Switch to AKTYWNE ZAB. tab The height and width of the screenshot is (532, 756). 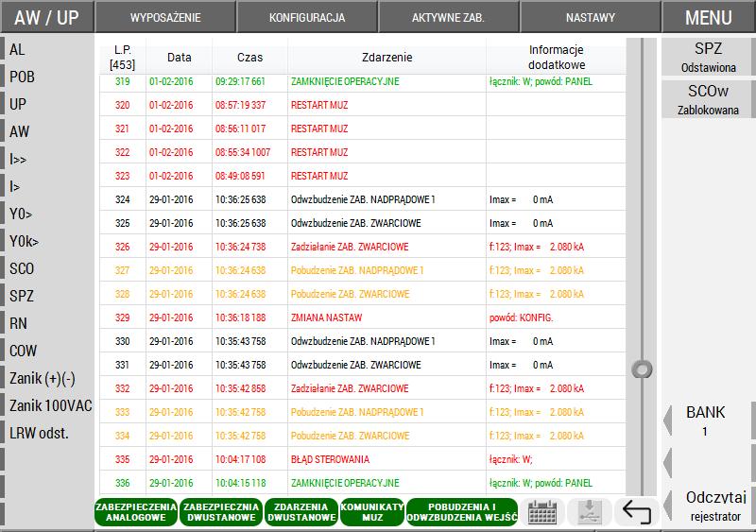(x=448, y=17)
